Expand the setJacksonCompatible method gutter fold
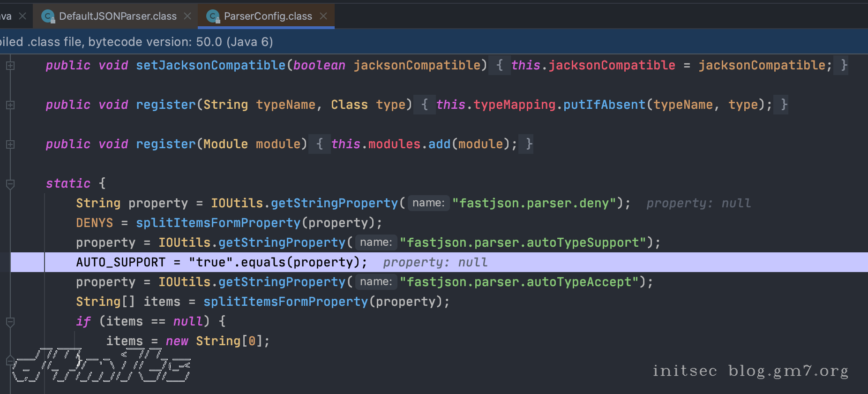Screen dimensions: 868x394 point(10,66)
